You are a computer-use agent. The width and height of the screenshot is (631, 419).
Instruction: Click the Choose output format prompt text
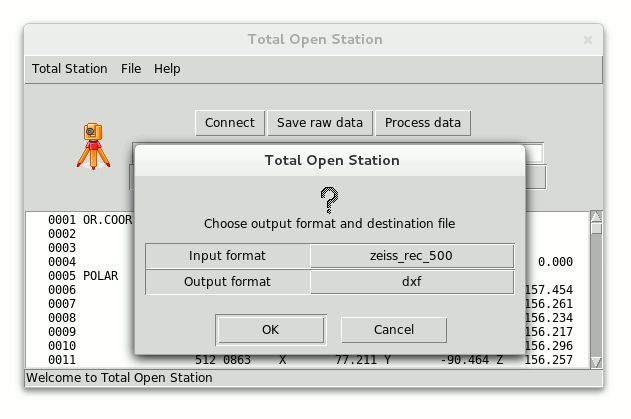coord(330,224)
